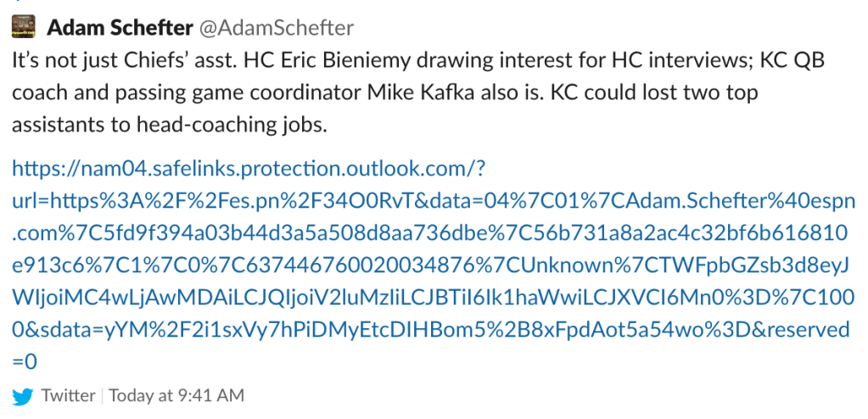
Task: Click the link line starting 0&sdata=yYM%2F2i1sx
Action: [x=431, y=330]
